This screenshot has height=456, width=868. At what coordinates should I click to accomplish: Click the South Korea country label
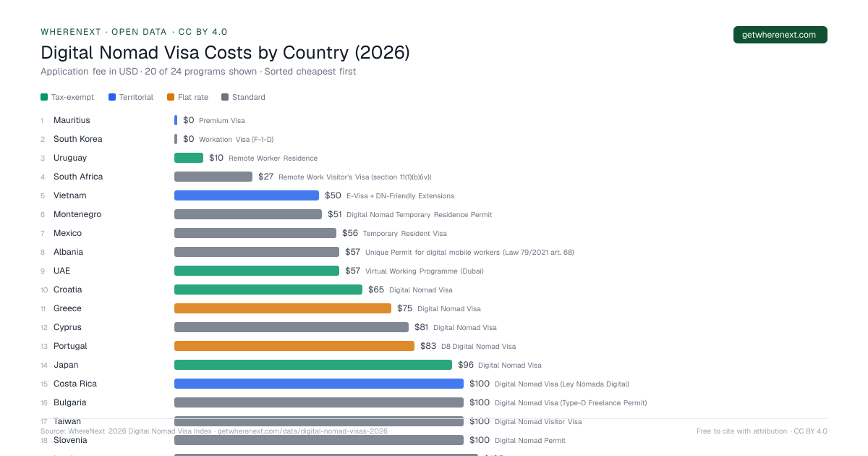point(78,139)
